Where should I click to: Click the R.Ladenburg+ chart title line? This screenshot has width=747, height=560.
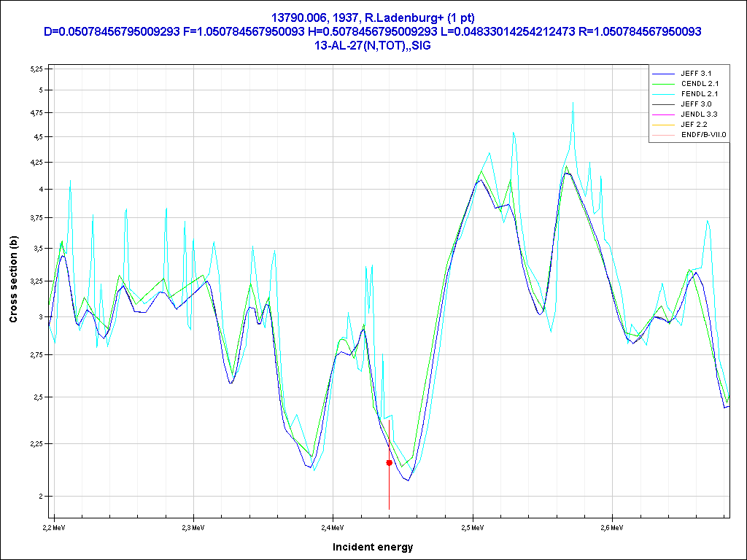coord(373,17)
